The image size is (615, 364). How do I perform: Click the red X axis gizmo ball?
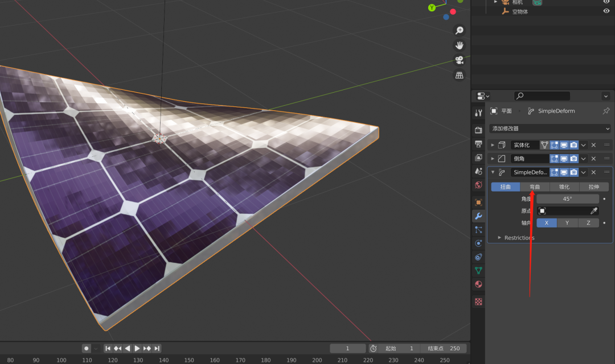[x=453, y=12]
